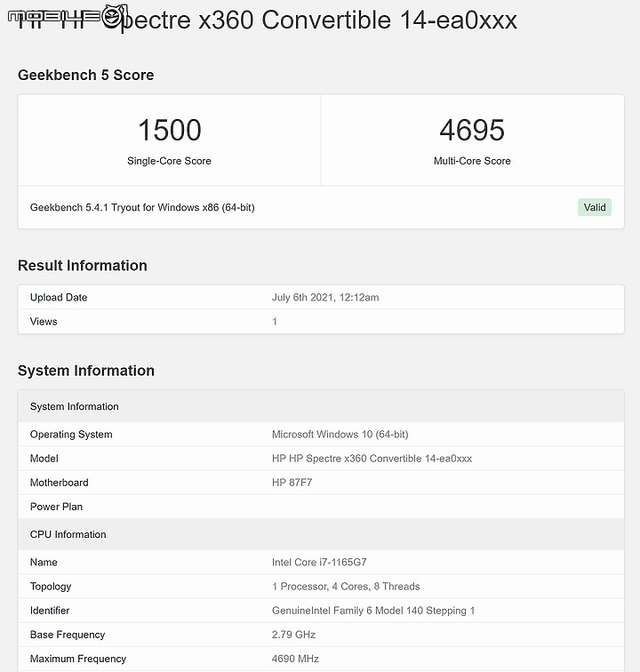The height and width of the screenshot is (672, 640).
Task: Click the 'Model' row label
Action: point(44,459)
